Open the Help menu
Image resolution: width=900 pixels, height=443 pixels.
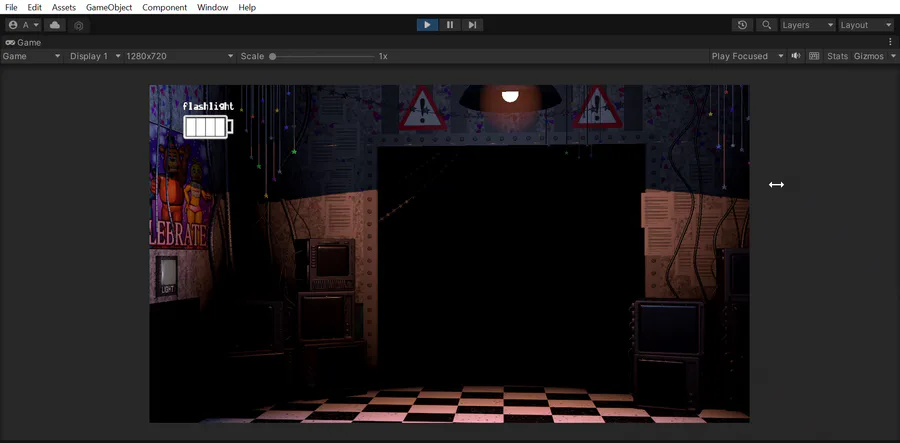[x=247, y=7]
